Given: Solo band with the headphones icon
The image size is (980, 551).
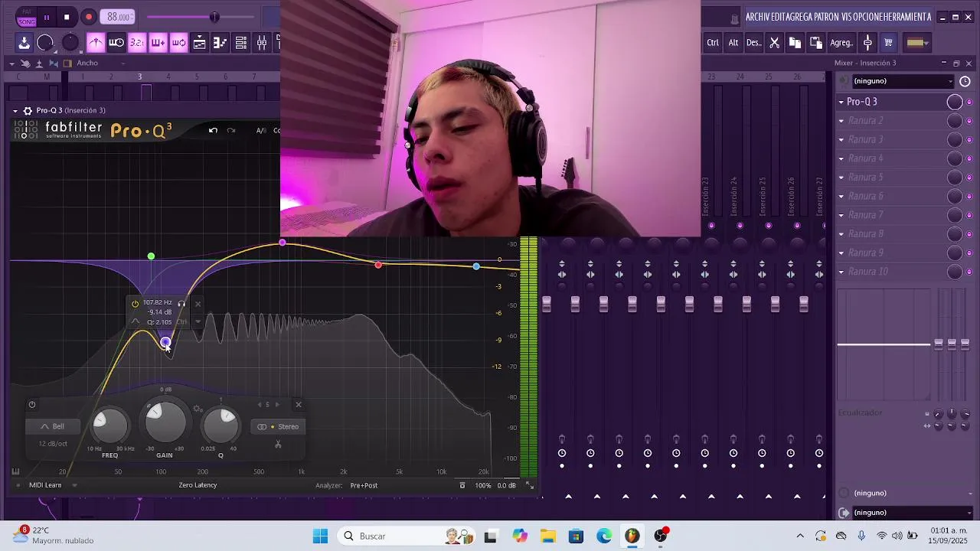Looking at the screenshot, I should click(181, 304).
